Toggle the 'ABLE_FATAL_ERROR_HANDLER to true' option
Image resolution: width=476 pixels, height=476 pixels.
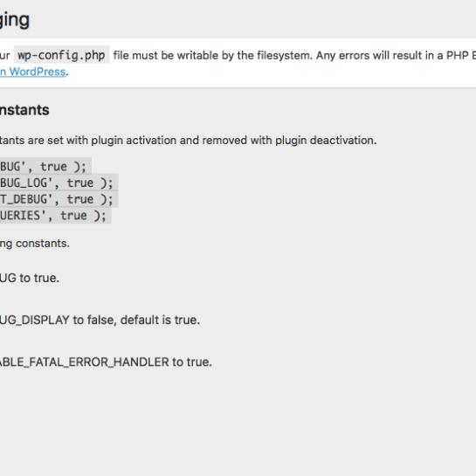tap(106, 362)
